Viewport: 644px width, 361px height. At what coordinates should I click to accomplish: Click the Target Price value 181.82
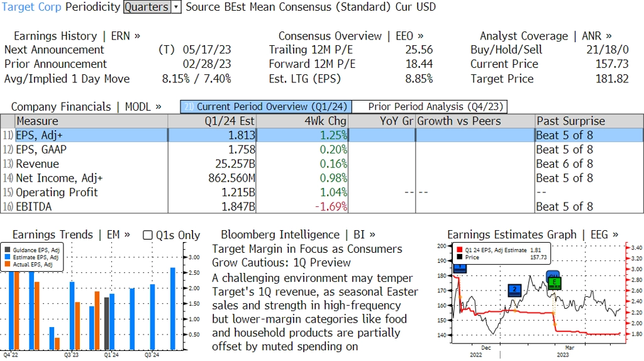tap(612, 79)
